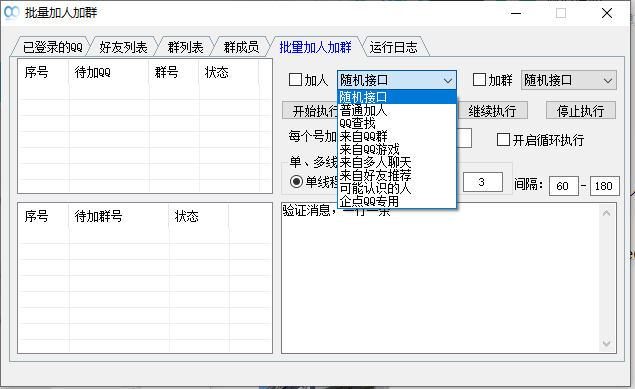Select the 批量加人加群 tab
Image resolution: width=635 pixels, height=389 pixels.
(x=315, y=47)
